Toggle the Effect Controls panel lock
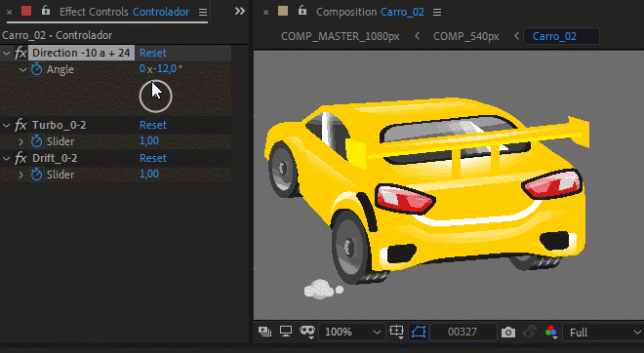 click(x=46, y=11)
